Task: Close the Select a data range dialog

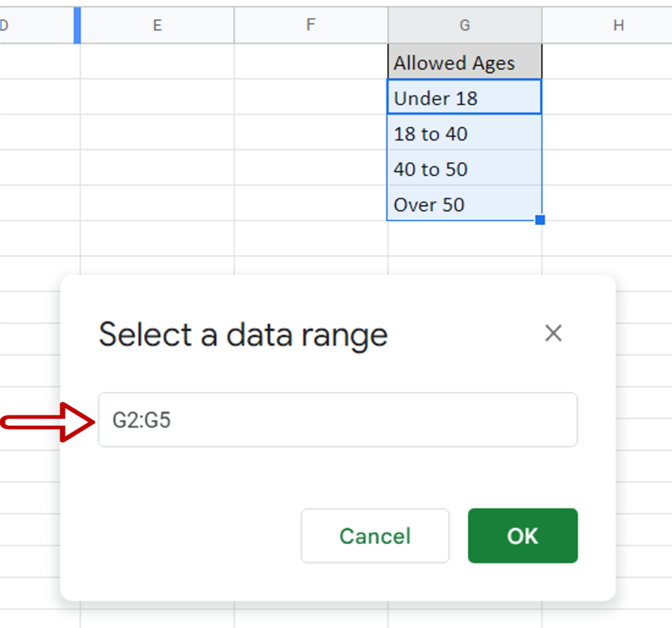Action: [x=553, y=333]
